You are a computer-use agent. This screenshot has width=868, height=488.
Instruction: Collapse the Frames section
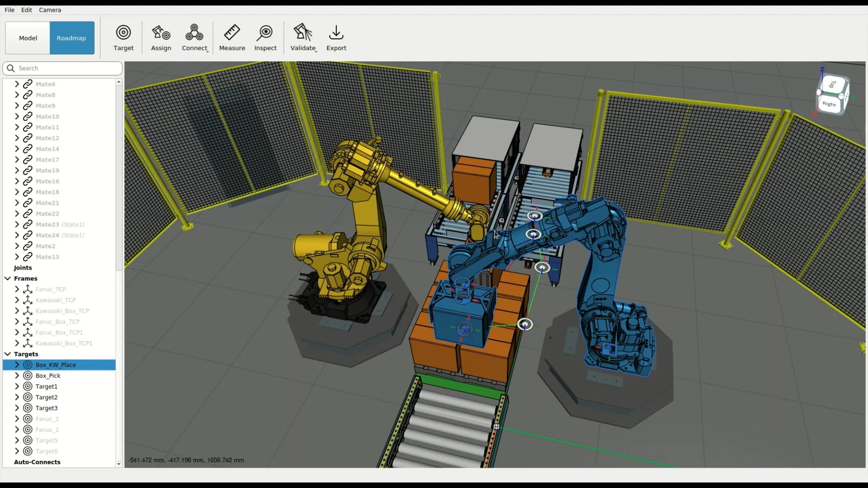point(8,278)
